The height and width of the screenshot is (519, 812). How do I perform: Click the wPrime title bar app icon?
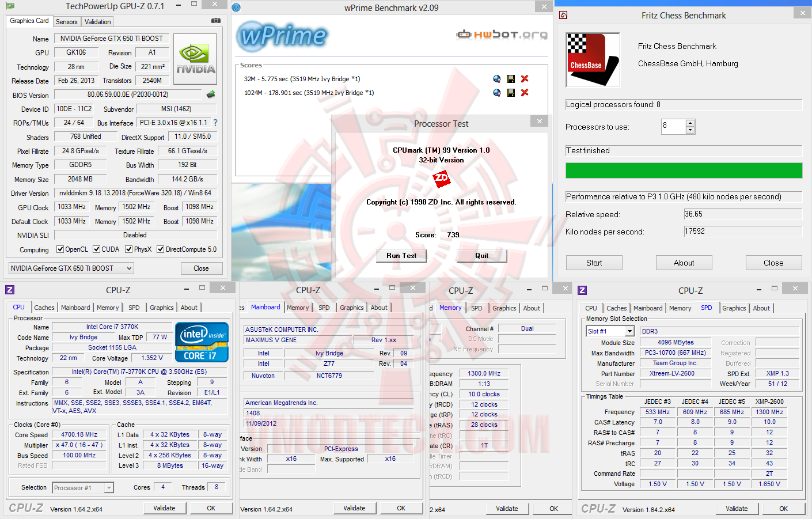236,7
